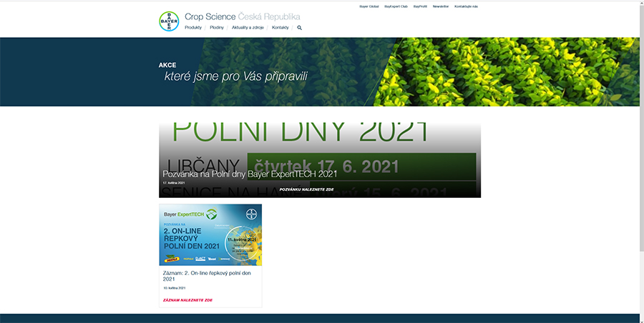Go to Bayer Global link
This screenshot has width=644, height=323.
(x=369, y=6)
